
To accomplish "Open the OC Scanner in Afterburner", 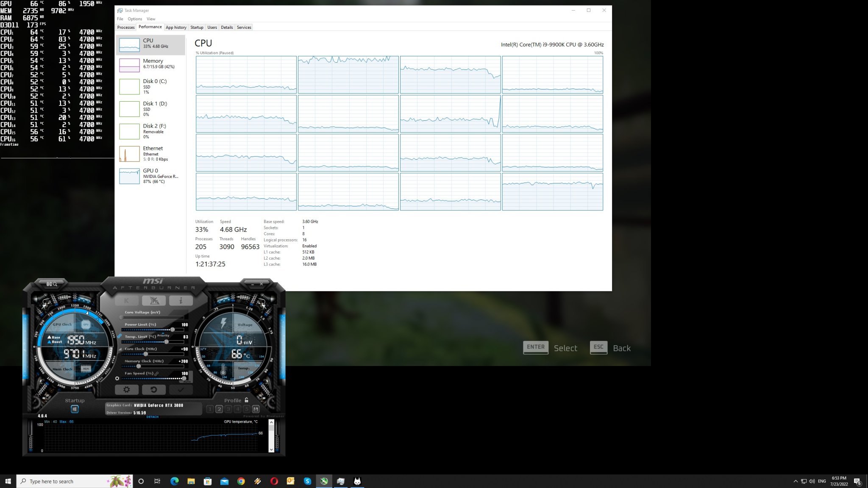I will (52, 284).
